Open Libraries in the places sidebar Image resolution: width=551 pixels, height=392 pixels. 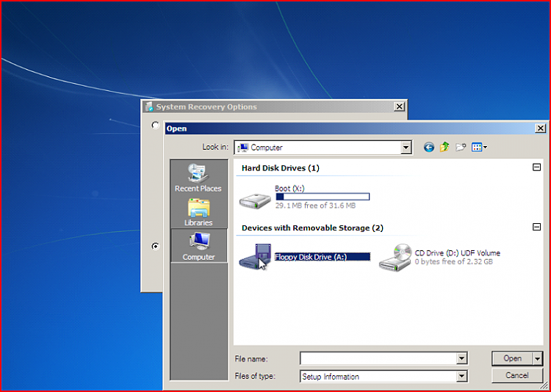coord(198,212)
